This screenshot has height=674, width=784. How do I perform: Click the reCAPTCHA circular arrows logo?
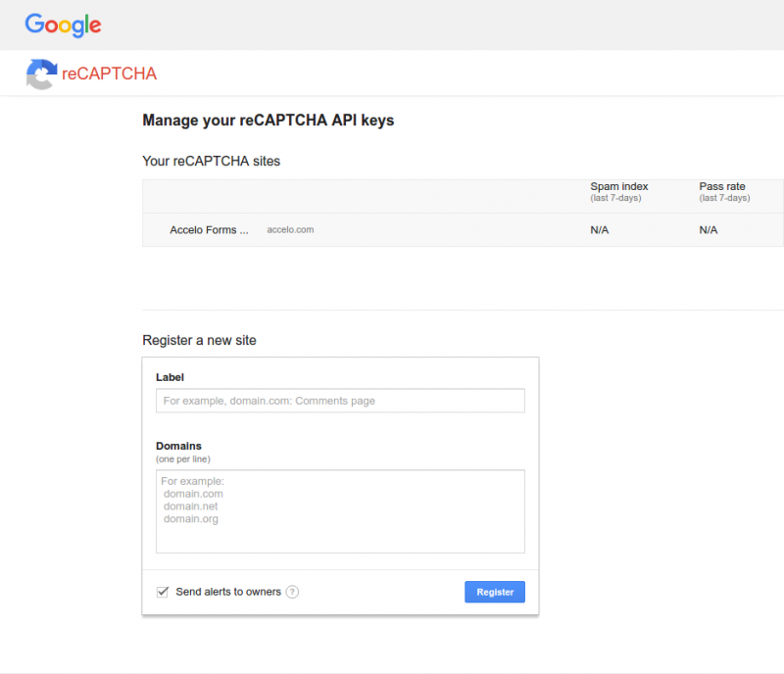[x=38, y=73]
